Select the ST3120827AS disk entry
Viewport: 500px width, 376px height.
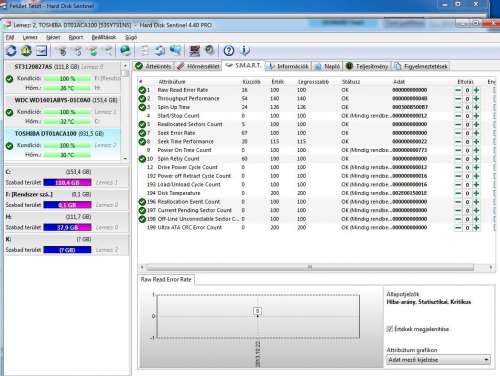click(63, 77)
